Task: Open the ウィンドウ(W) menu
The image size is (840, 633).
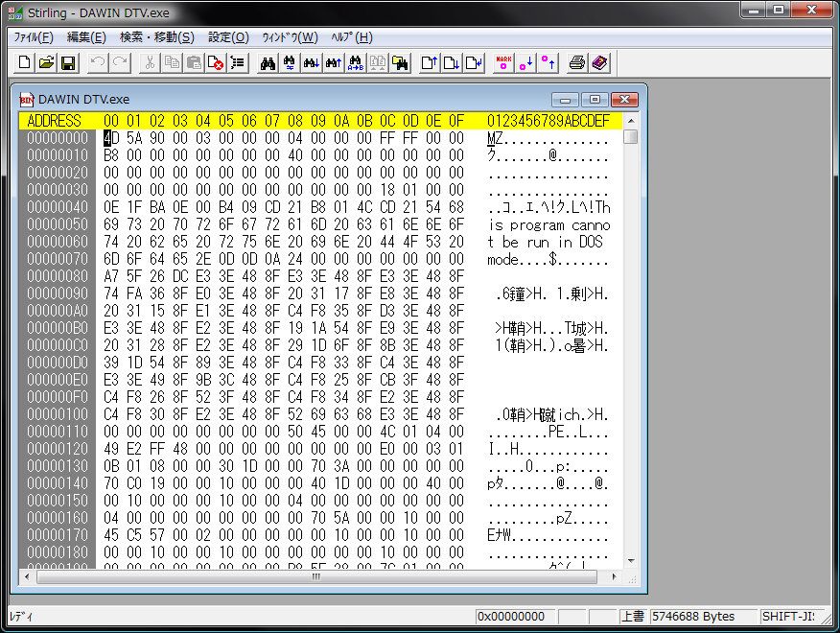Action: (x=290, y=37)
